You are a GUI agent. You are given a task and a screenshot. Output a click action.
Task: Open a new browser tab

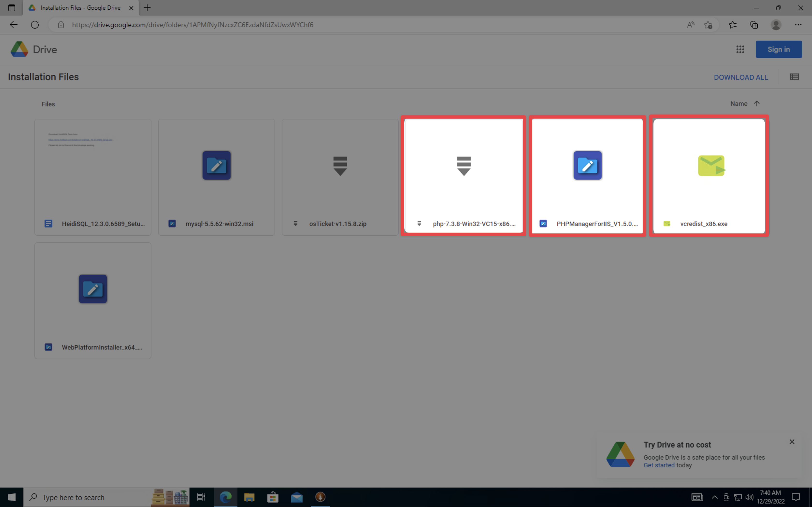pos(147,8)
